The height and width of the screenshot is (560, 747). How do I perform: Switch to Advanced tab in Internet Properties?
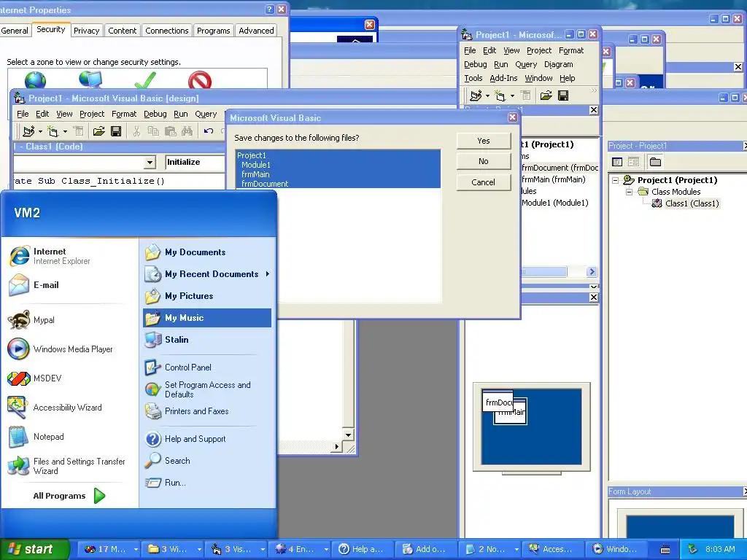coord(256,31)
